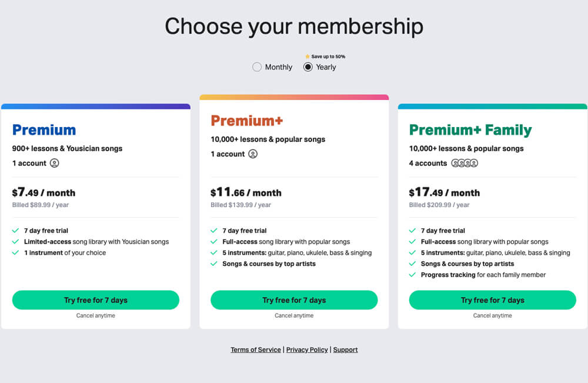
Task: Click the Save up to 50% badge
Action: pos(325,56)
